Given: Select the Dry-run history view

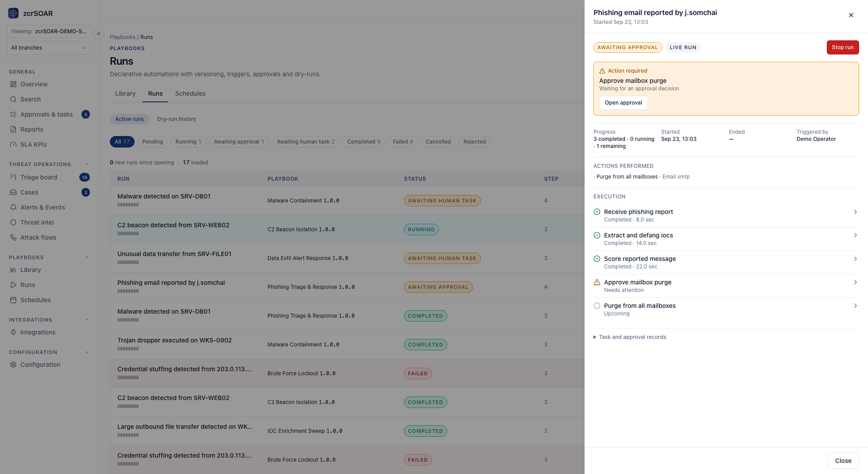Looking at the screenshot, I should tap(176, 119).
